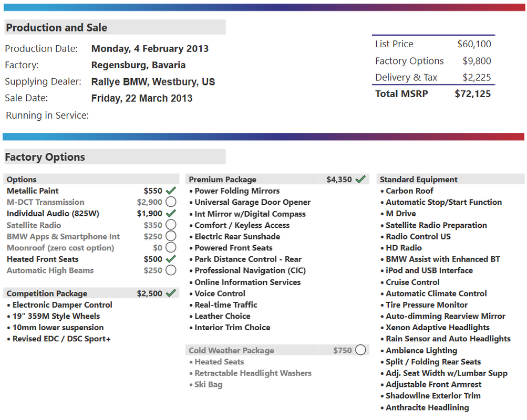Viewport: 527px width, 420px height.
Task: Click 'Automatic Stop/Start Function' item
Action: (x=443, y=202)
